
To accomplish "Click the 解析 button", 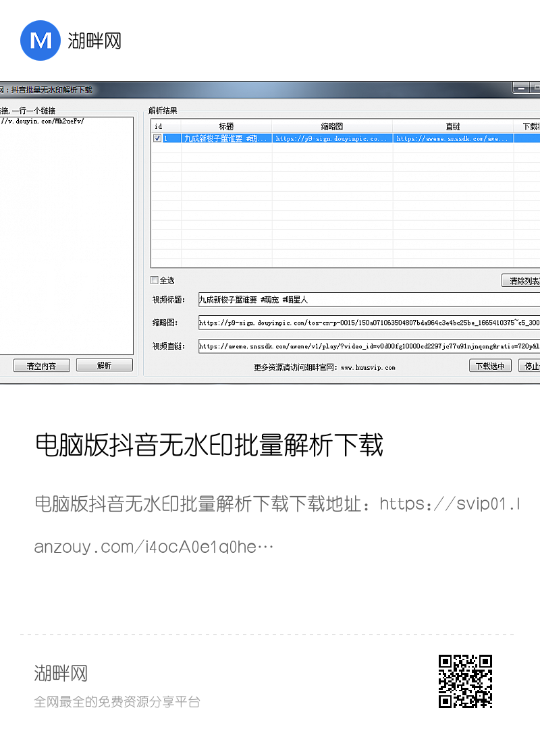I will [x=105, y=365].
